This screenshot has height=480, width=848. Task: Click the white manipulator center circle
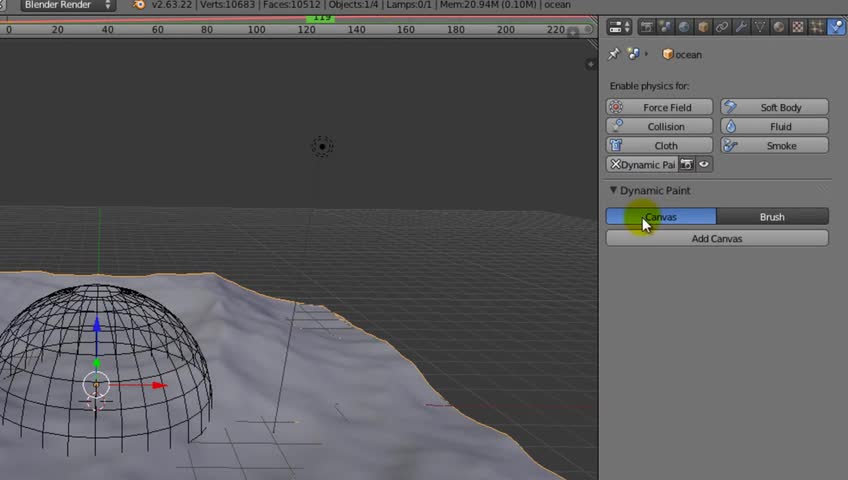click(x=96, y=385)
